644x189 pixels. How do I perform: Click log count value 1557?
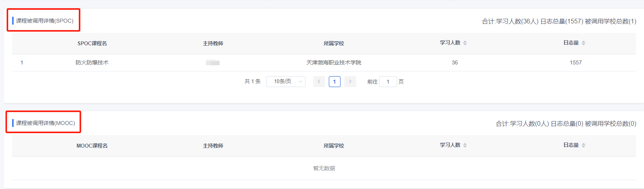point(576,62)
